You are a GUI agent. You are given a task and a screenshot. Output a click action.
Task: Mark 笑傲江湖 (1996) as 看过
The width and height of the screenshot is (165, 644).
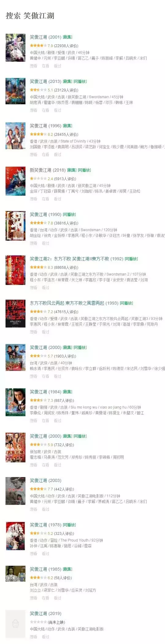(x=58, y=154)
